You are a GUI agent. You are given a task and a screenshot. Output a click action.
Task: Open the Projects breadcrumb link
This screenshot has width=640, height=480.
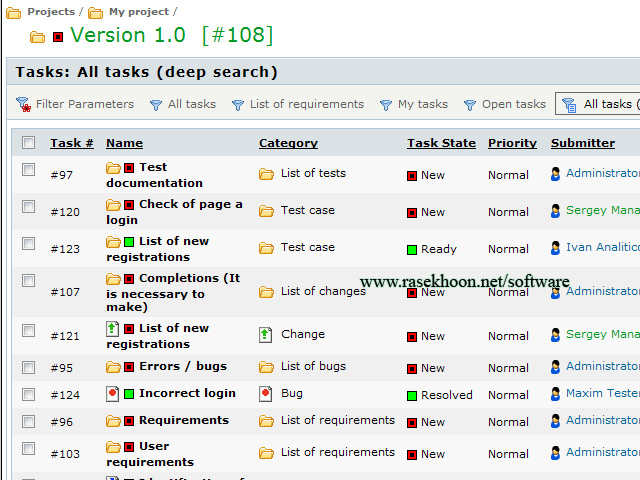pyautogui.click(x=51, y=11)
